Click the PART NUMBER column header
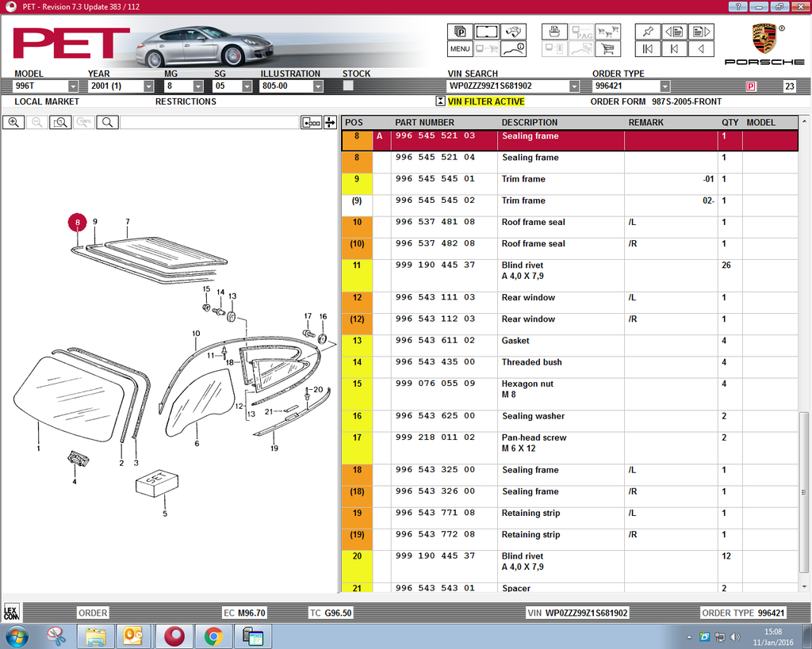This screenshot has width=812, height=649. coord(425,123)
